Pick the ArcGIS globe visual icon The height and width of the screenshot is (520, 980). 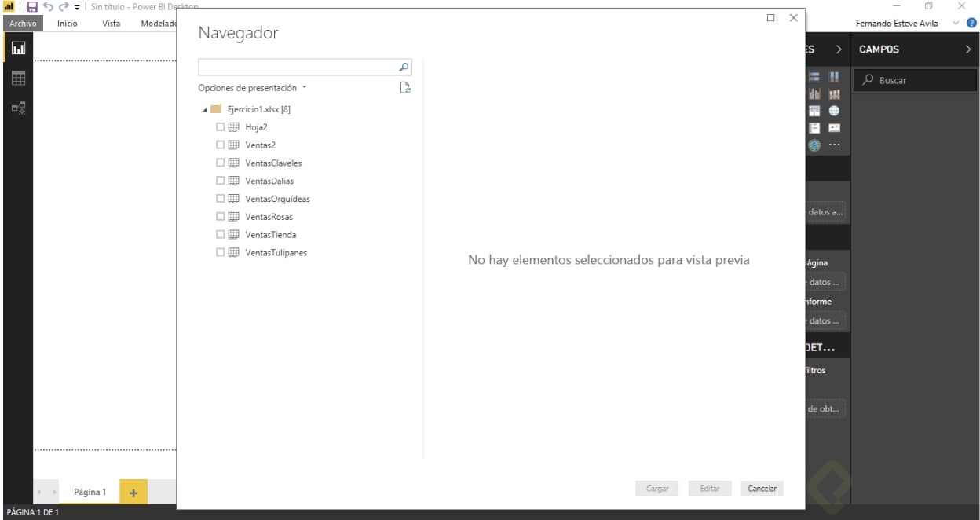[x=814, y=145]
